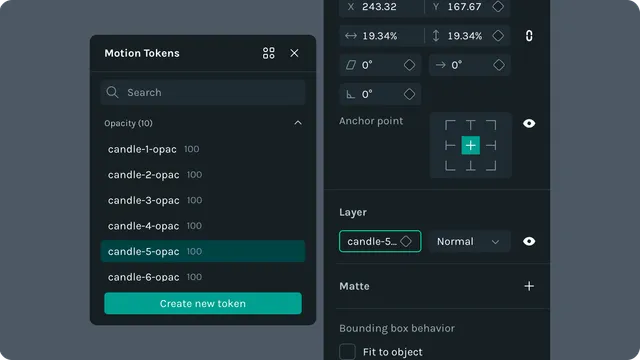
Task: Click the X position value 243.32
Action: 379,7
